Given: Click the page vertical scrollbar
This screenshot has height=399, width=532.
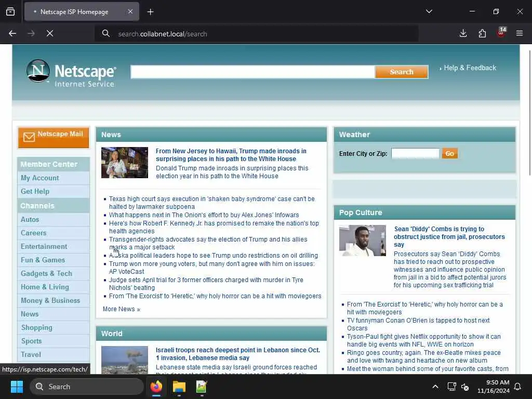Looking at the screenshot, I should tap(529, 112).
